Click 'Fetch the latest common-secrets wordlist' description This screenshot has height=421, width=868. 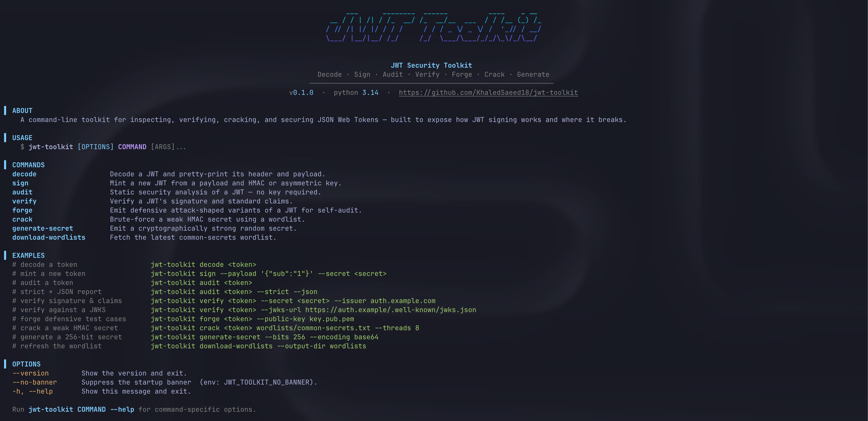(x=193, y=237)
